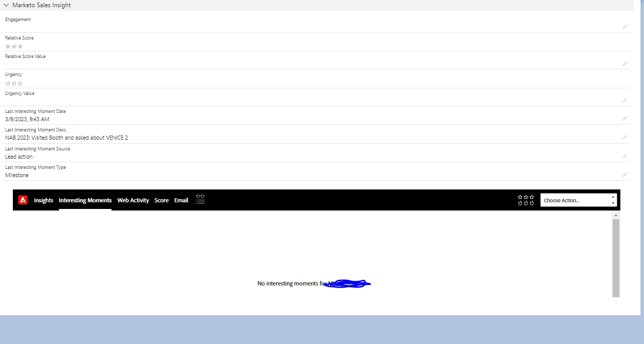Collapse the Marketo Sales Insight section
Image resolution: width=644 pixels, height=344 pixels.
pos(6,5)
